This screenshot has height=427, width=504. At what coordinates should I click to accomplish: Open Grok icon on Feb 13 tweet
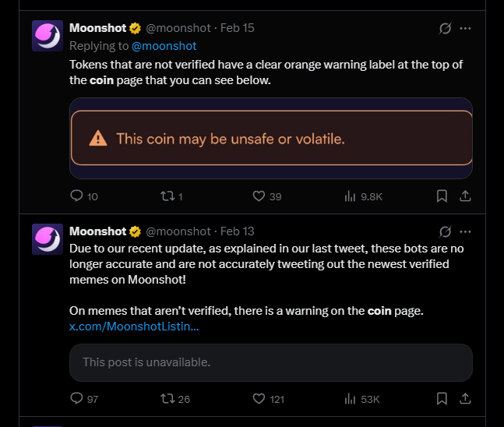[x=445, y=231]
